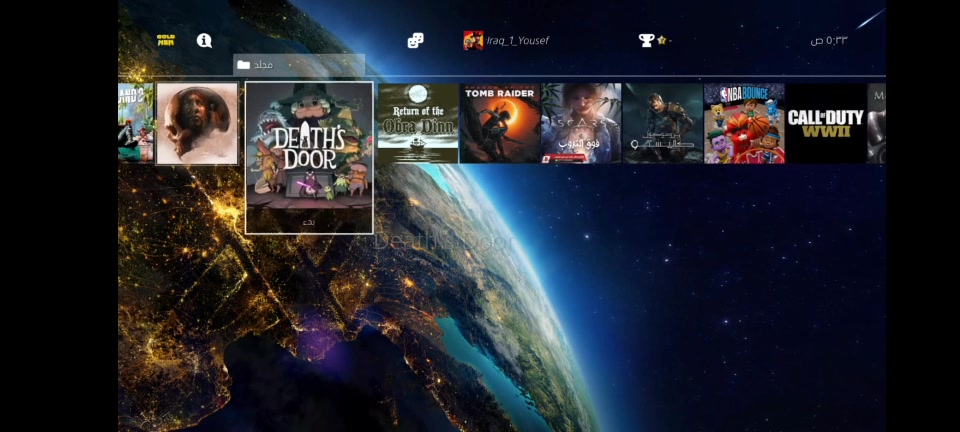
Task: Click the star level badge beside trophy
Action: [x=662, y=40]
